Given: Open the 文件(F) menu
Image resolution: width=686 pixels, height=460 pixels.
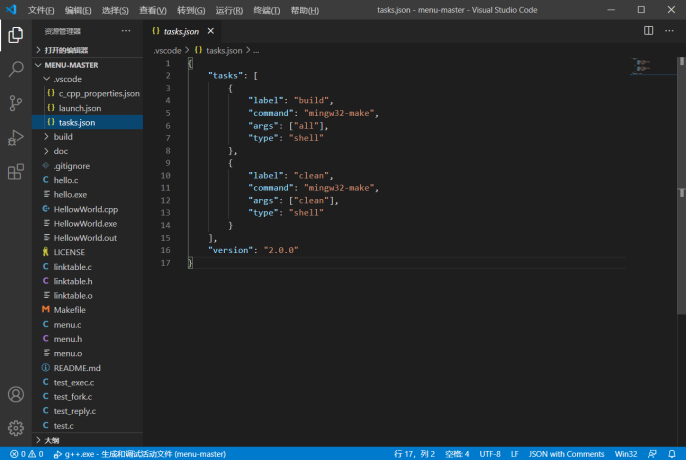Looking at the screenshot, I should coord(41,10).
